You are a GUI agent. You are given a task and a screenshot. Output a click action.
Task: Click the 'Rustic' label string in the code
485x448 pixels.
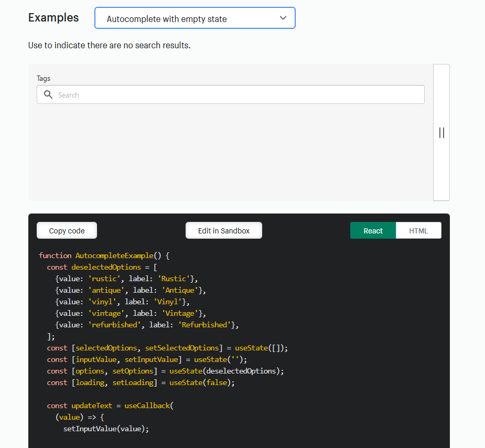(x=174, y=279)
